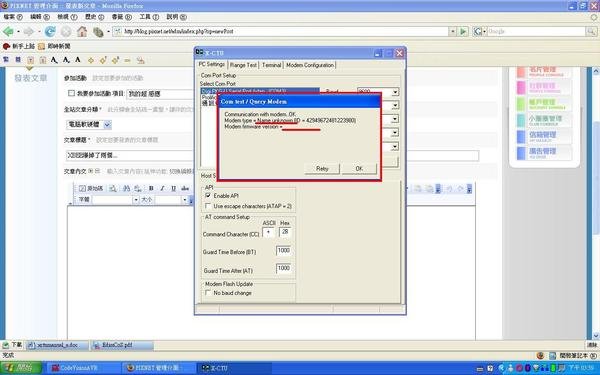Screen dimensions: 600x375
Task: Toggle the Enable API checkbox
Action: 208,196
